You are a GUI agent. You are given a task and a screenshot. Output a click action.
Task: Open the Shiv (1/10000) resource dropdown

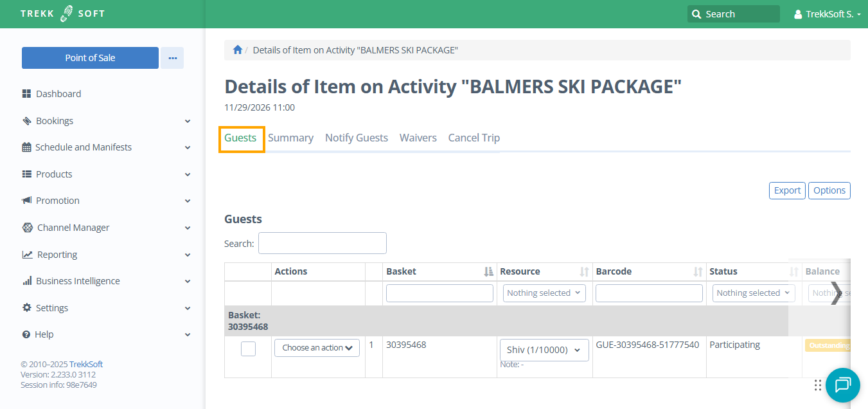(544, 350)
